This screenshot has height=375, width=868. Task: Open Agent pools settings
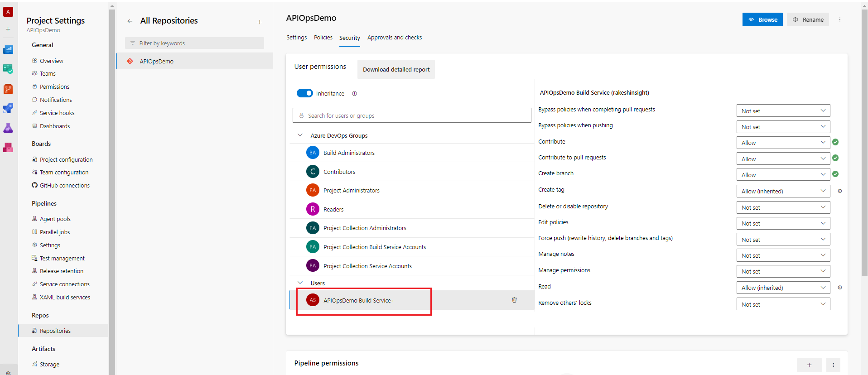[55, 219]
